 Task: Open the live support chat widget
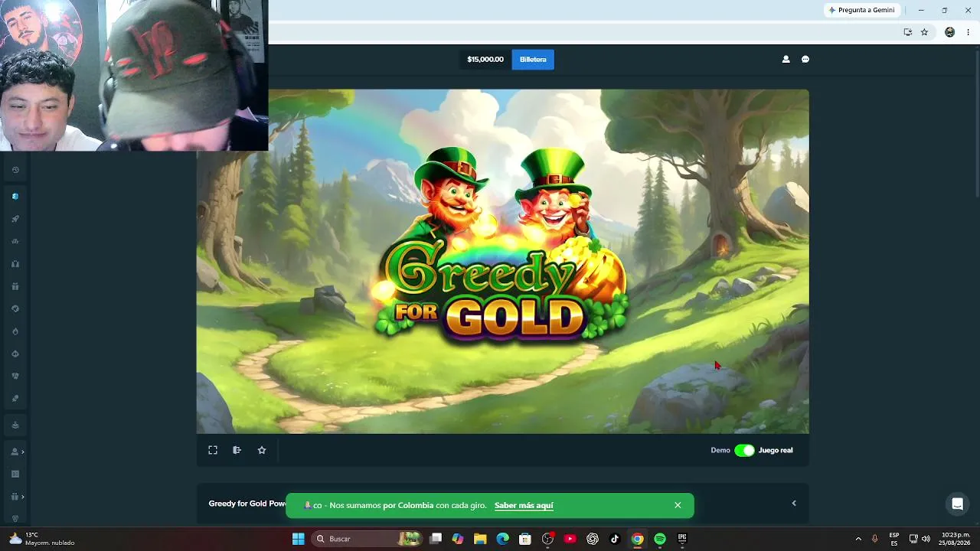tap(957, 504)
